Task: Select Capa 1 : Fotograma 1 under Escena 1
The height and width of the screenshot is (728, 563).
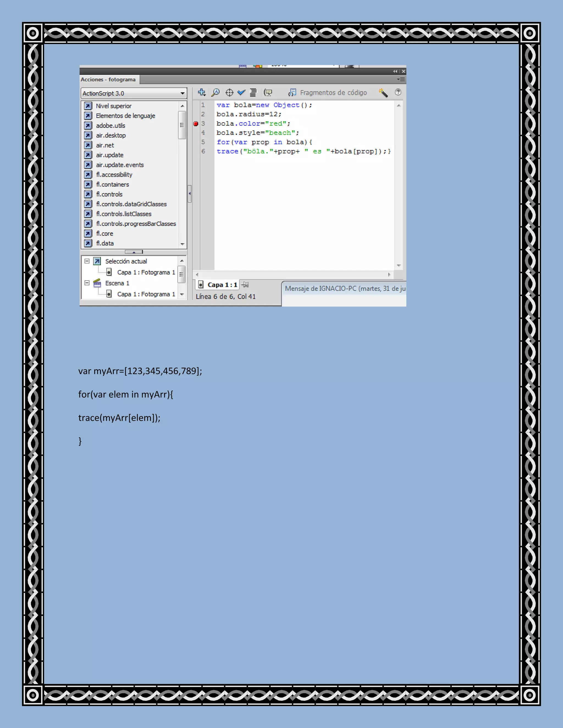Action: tap(146, 294)
